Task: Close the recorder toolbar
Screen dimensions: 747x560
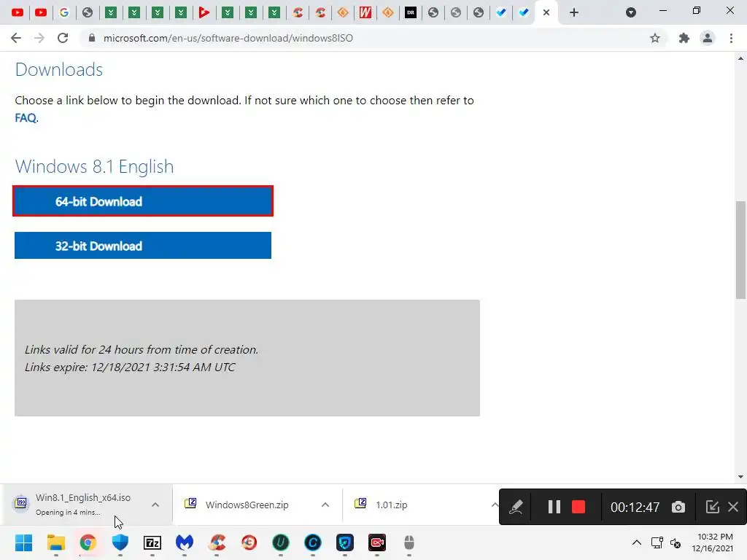Action: pos(733,507)
